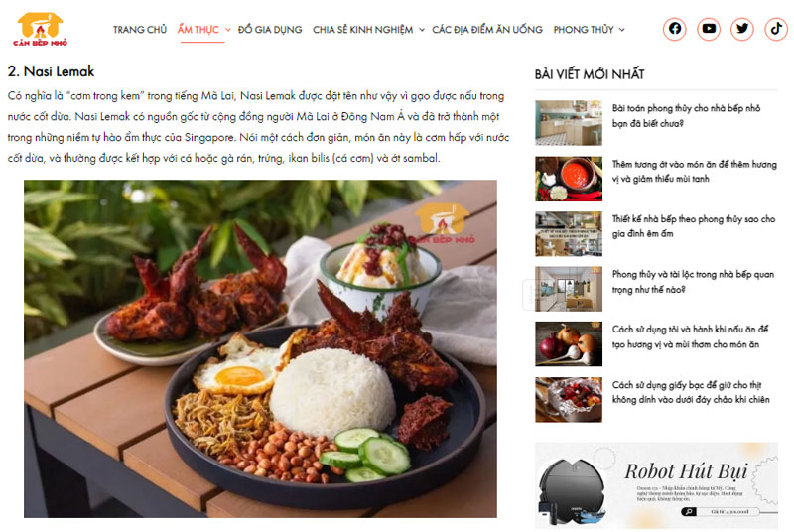Expand the Phong Thủy dropdown arrow
This screenshot has width=794, height=532.
(x=622, y=30)
